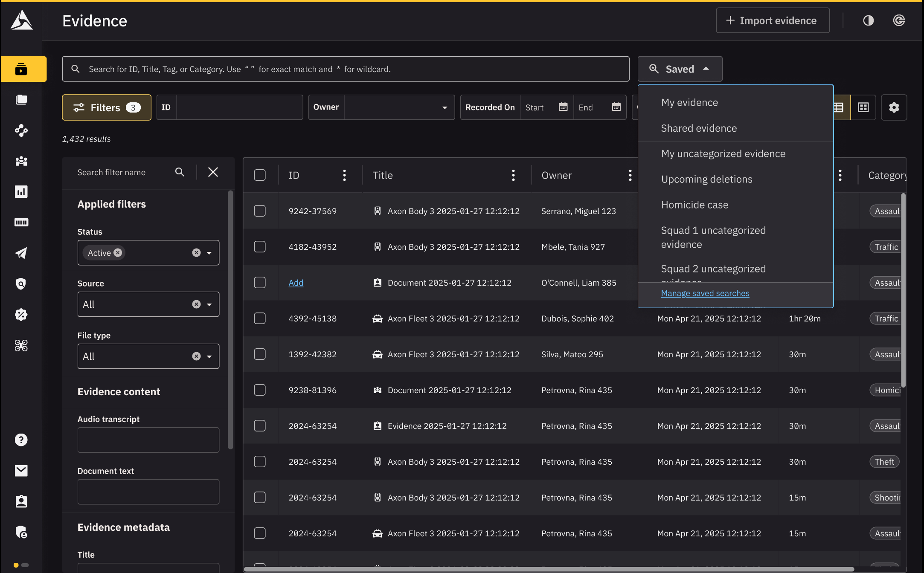Switch to grid view above the evidence table
Viewport: 924px width, 573px height.
(x=863, y=107)
